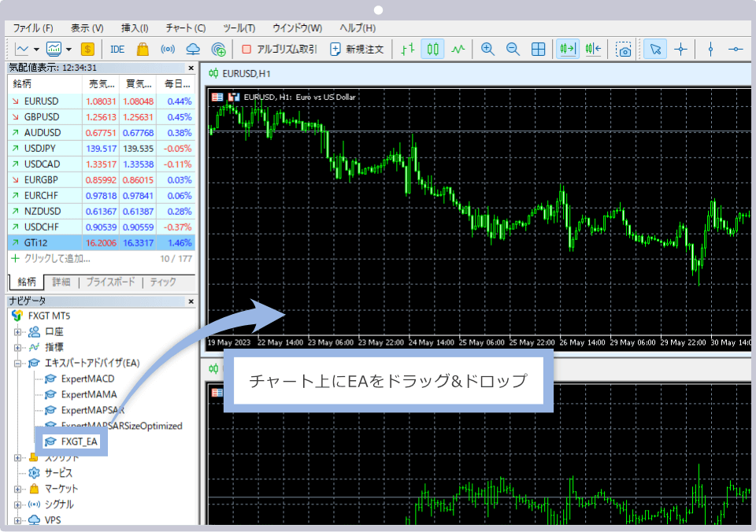Toggle アルゴリズム取引 algo trading button
This screenshot has width=756, height=532.
click(279, 49)
